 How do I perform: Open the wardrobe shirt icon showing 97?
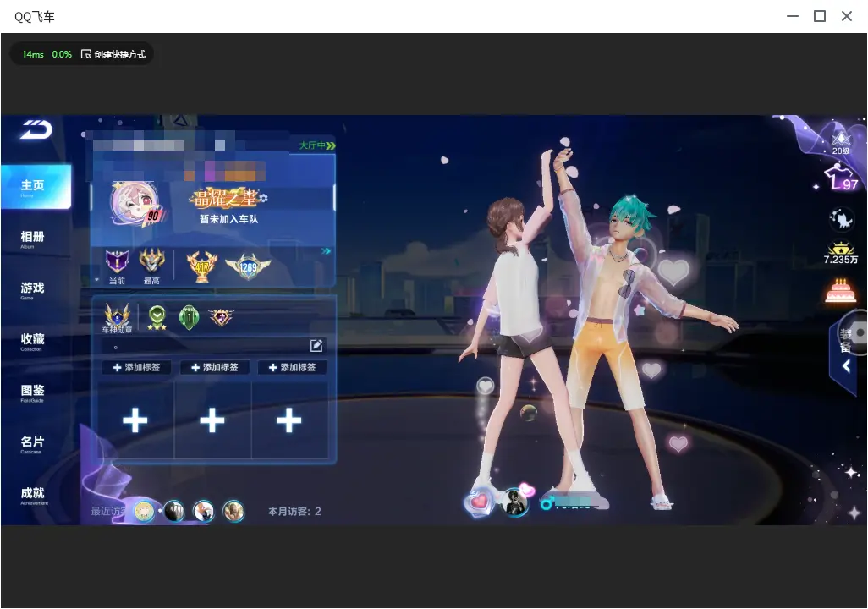tap(840, 177)
